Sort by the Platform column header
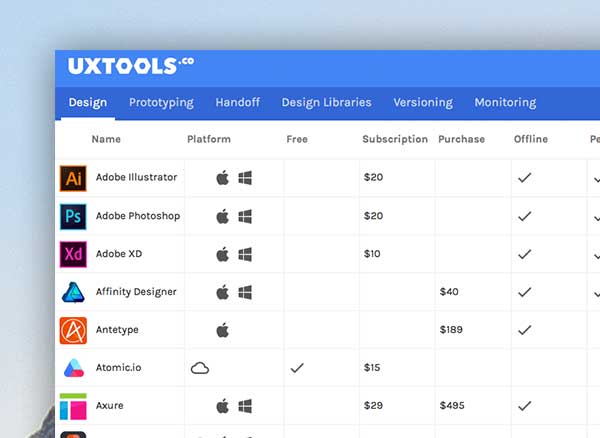The height and width of the screenshot is (438, 600). (209, 139)
